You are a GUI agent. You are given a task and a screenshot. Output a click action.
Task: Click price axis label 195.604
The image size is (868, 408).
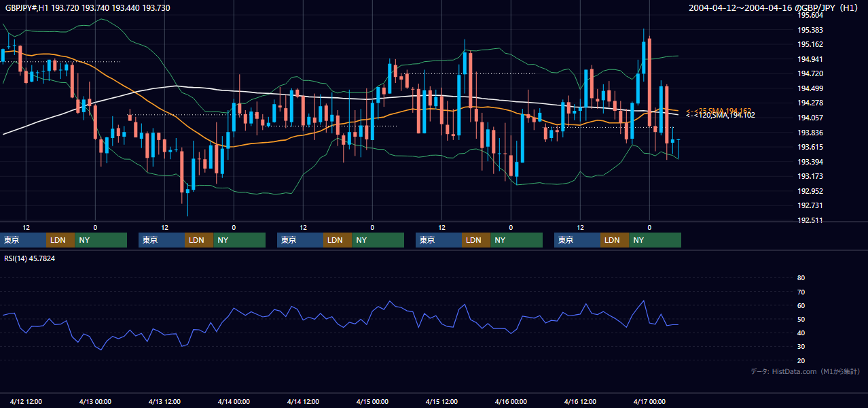coord(810,15)
